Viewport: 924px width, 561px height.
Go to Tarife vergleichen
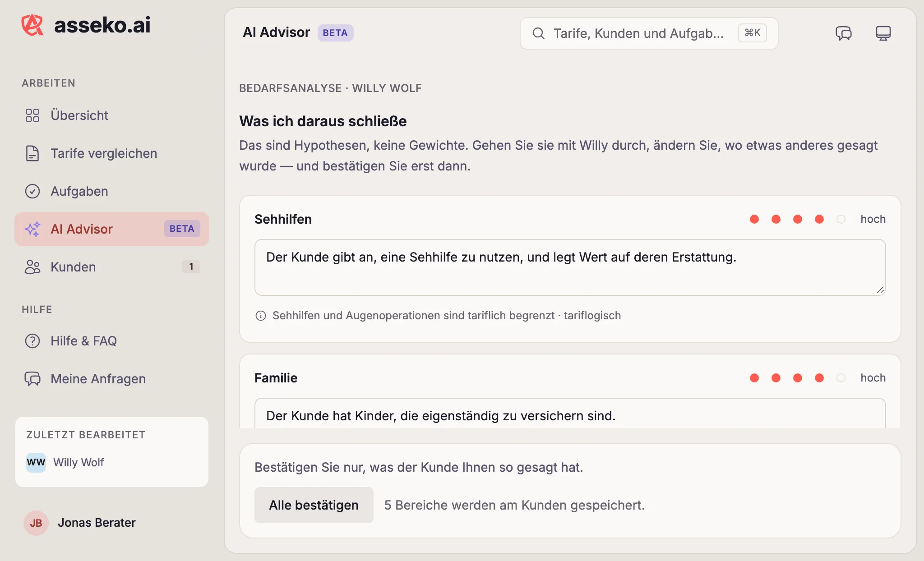click(112, 153)
